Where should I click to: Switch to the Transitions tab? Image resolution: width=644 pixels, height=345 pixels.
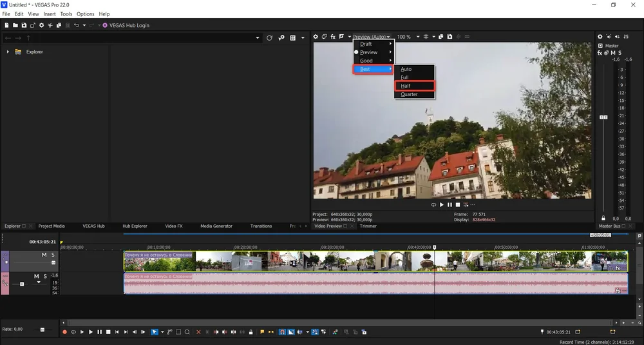(261, 226)
